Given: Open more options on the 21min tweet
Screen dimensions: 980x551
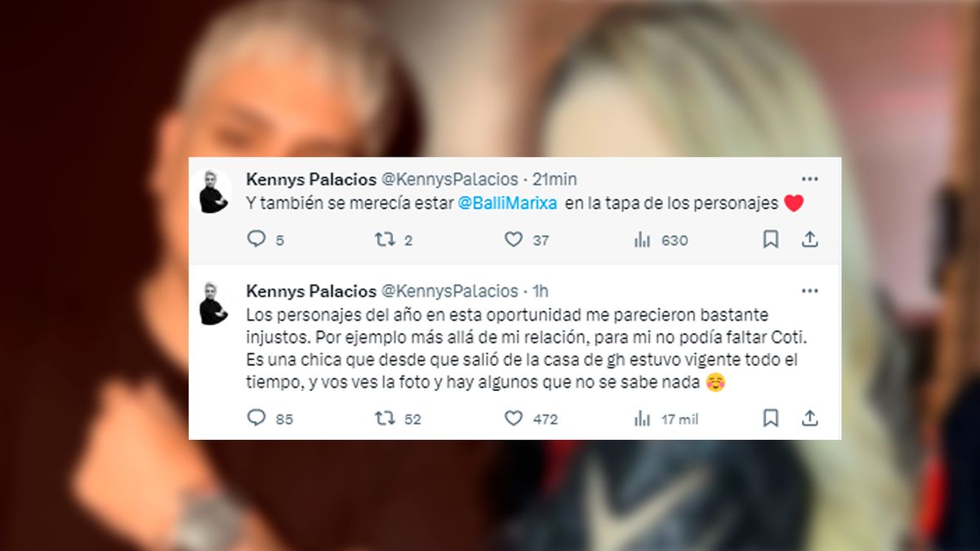Looking at the screenshot, I should click(809, 179).
